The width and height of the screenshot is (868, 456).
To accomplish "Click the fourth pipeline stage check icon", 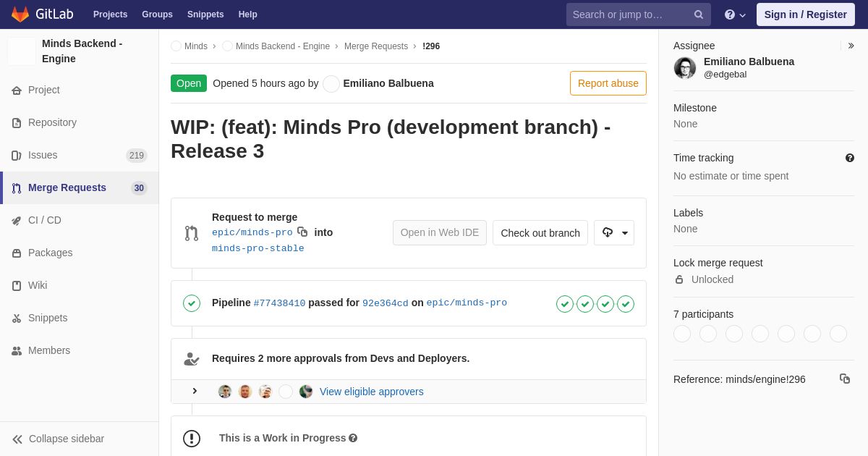I will click(626, 304).
